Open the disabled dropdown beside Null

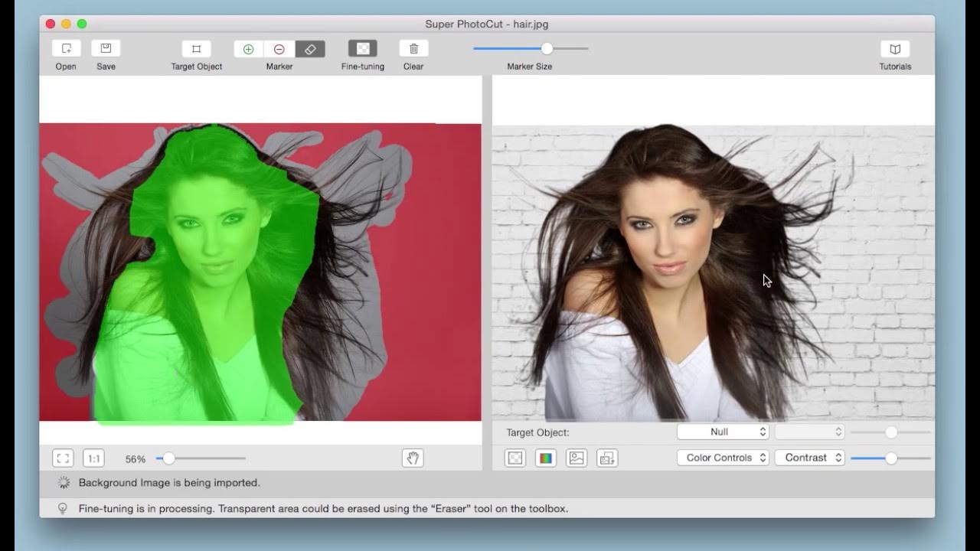(x=809, y=432)
